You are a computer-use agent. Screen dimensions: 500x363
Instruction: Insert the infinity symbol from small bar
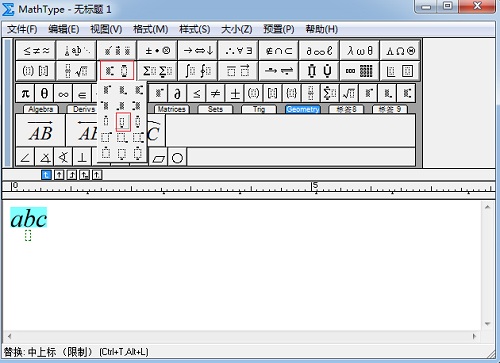pos(63,94)
